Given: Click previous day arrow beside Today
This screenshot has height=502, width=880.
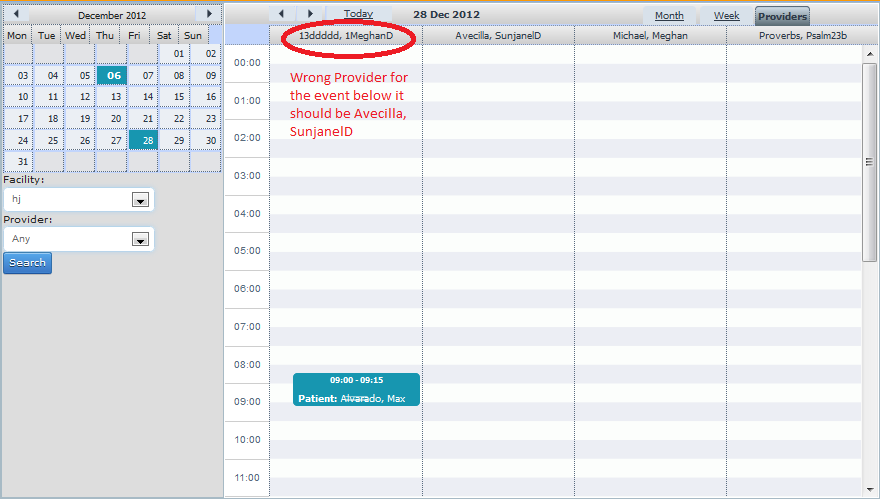Looking at the screenshot, I should [x=282, y=14].
